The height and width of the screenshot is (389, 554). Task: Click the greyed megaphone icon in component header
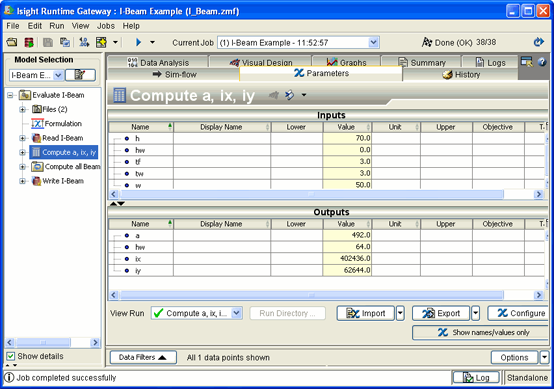pos(273,95)
